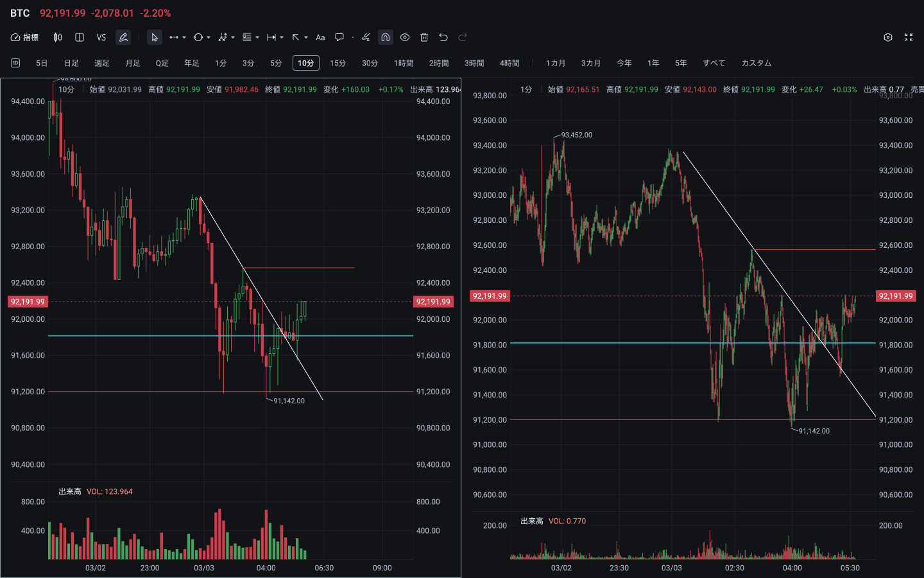Switch to Q足 quarterly candles
Image resolution: width=924 pixels, height=578 pixels.
(162, 63)
